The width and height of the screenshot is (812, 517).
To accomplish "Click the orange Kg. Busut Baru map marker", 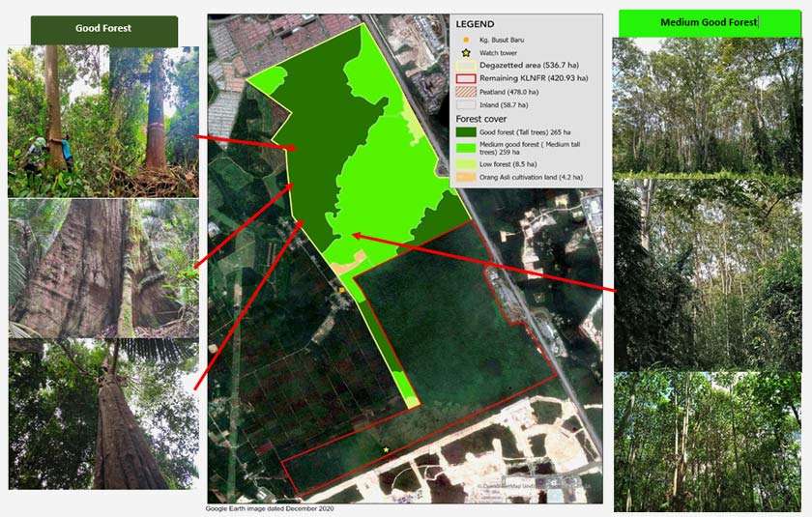I will tap(342, 290).
